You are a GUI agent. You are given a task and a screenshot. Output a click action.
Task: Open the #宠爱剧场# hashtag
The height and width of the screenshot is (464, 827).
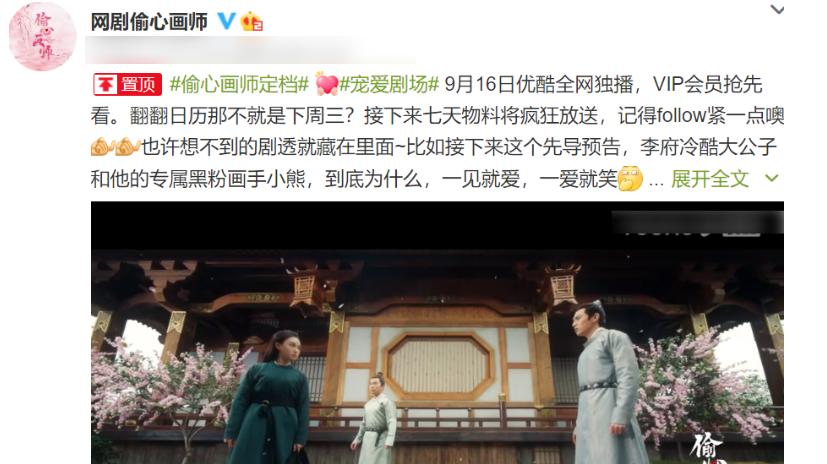(x=389, y=84)
